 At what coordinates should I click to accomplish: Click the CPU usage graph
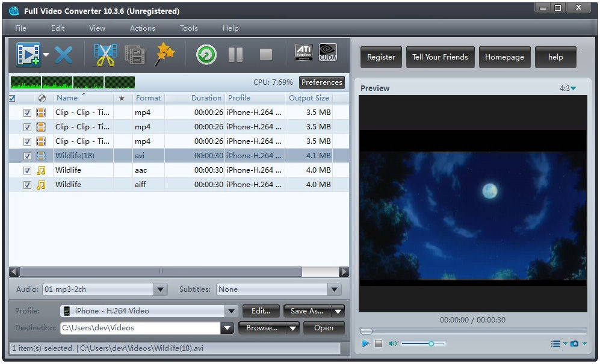73,82
